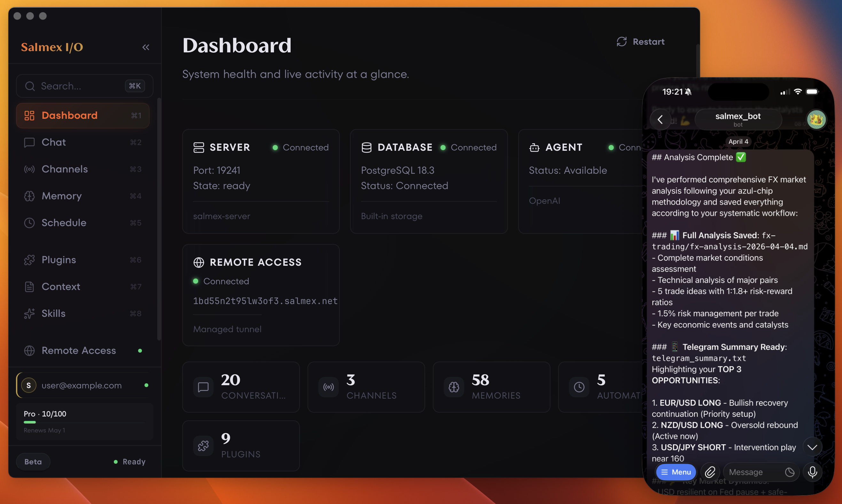Viewport: 842px width, 504px height.
Task: Click the Plugins puzzle piece icon
Action: pyautogui.click(x=29, y=260)
